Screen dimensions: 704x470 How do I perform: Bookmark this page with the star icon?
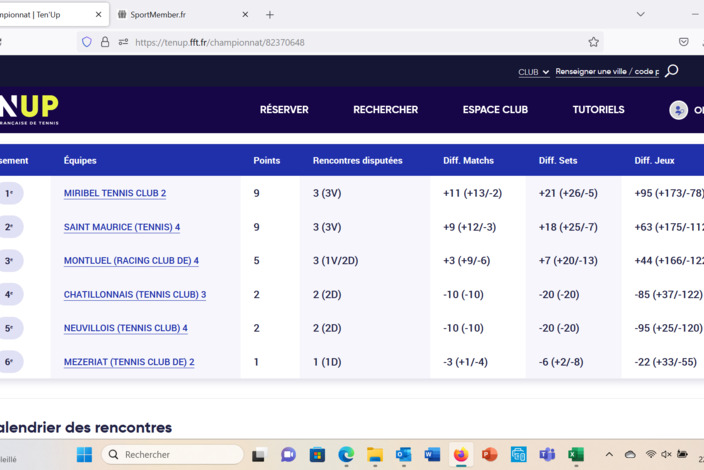pyautogui.click(x=594, y=42)
